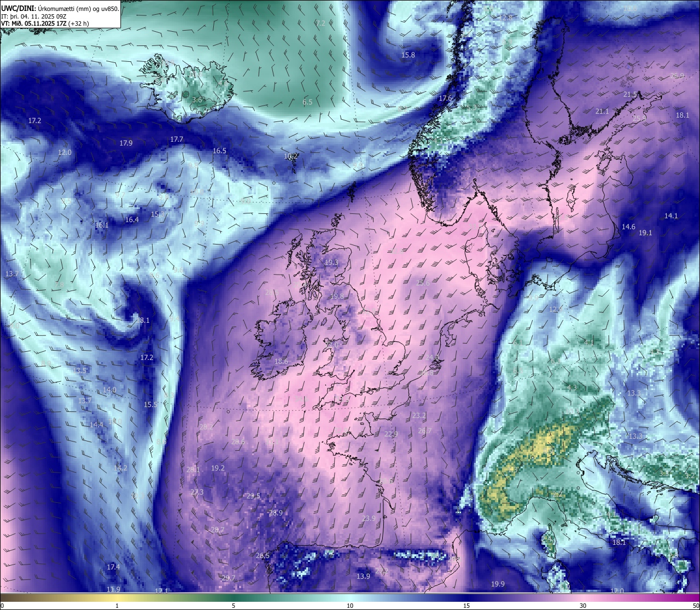Click the 16.1 value in the Atlantic
This screenshot has height=610, width=700.
click(102, 225)
